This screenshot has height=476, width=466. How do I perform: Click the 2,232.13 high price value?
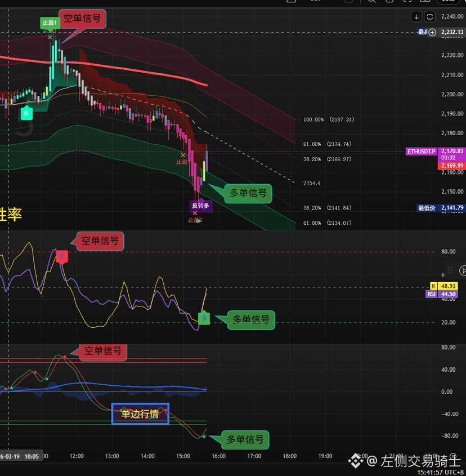tap(452, 32)
